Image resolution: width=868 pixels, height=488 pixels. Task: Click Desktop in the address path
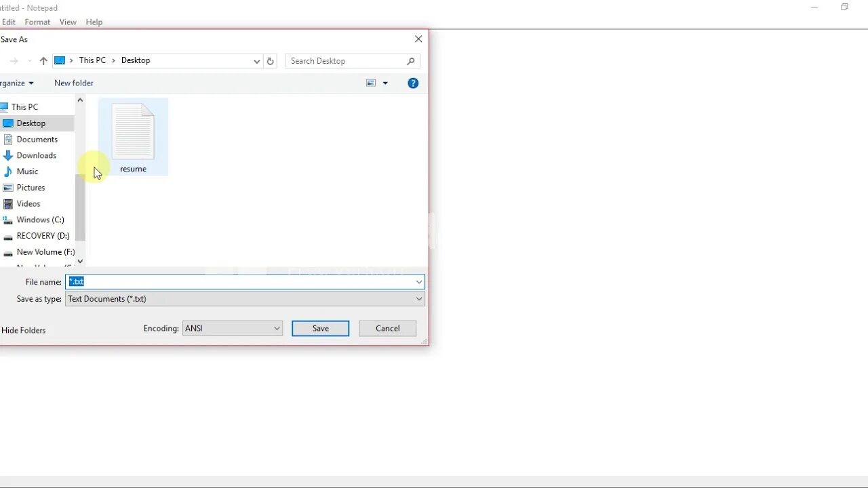(136, 60)
